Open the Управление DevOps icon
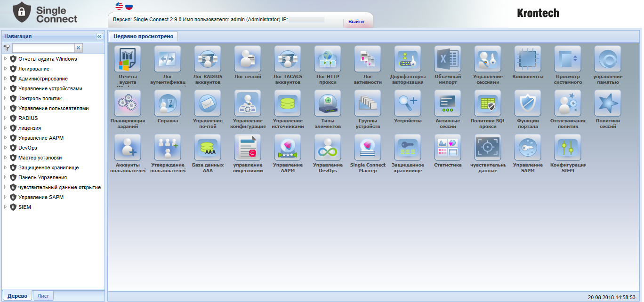Image resolution: width=644 pixels, height=302 pixels. 328,147
